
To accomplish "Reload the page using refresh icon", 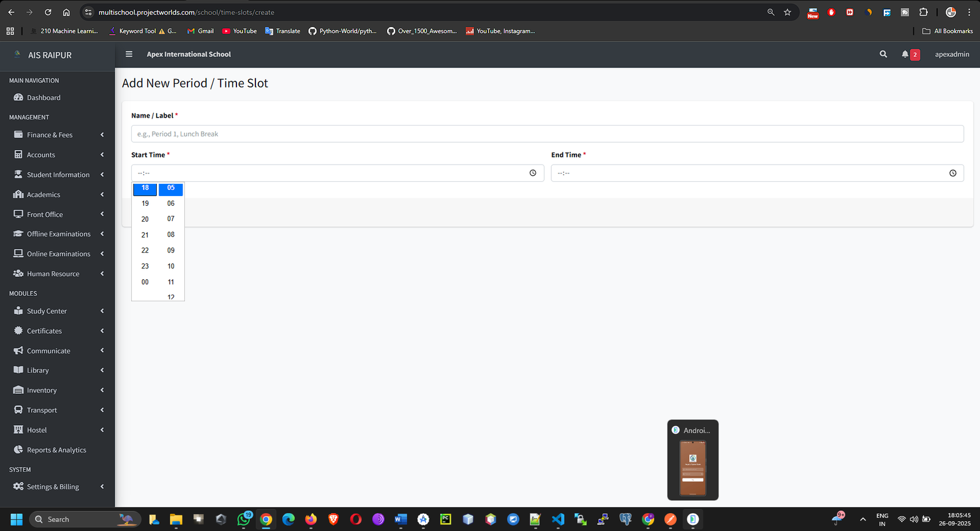I will point(48,12).
